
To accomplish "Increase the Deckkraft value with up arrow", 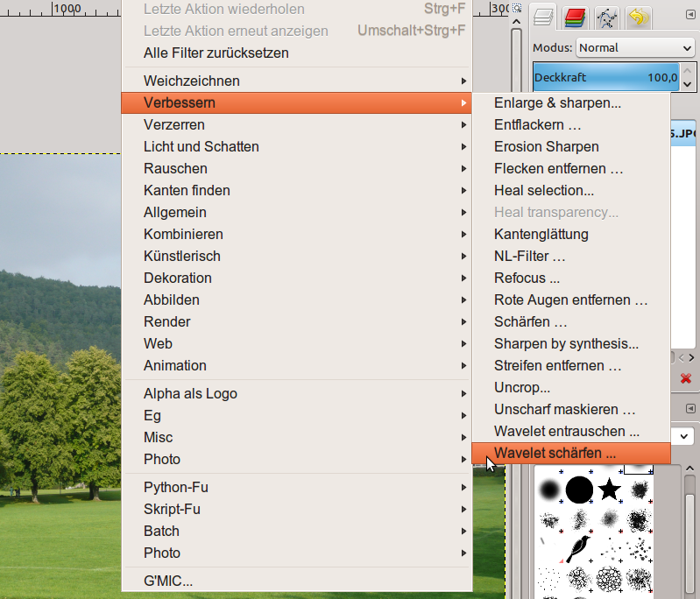I will point(688,71).
